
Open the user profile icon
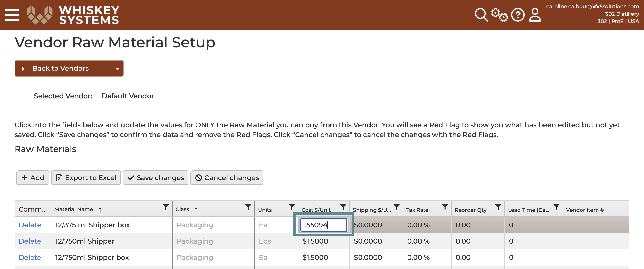(535, 15)
